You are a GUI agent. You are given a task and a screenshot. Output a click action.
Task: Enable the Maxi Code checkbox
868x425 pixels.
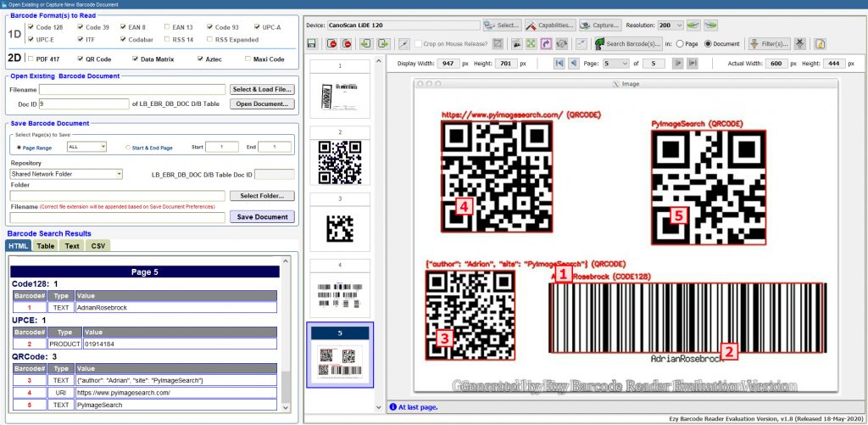(248, 59)
